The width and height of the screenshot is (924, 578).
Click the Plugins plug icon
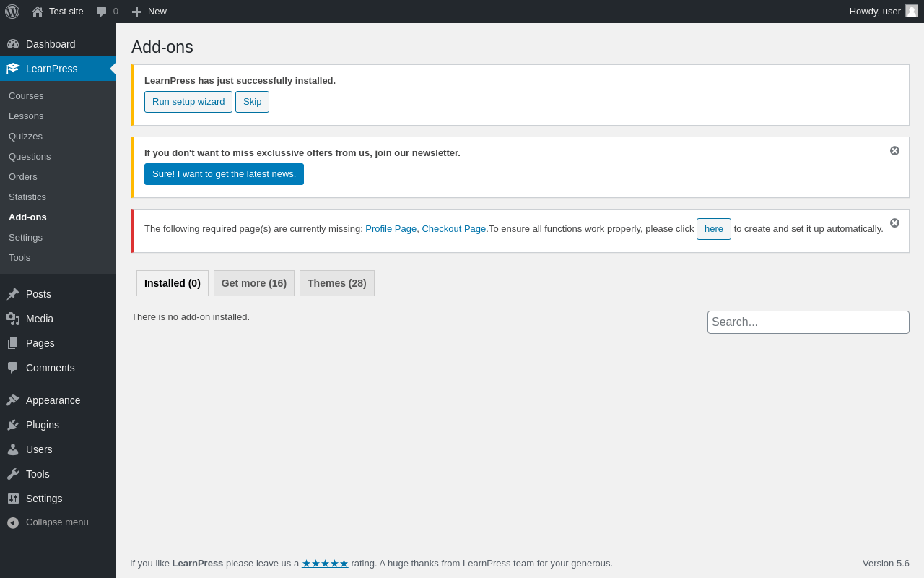[x=13, y=425]
